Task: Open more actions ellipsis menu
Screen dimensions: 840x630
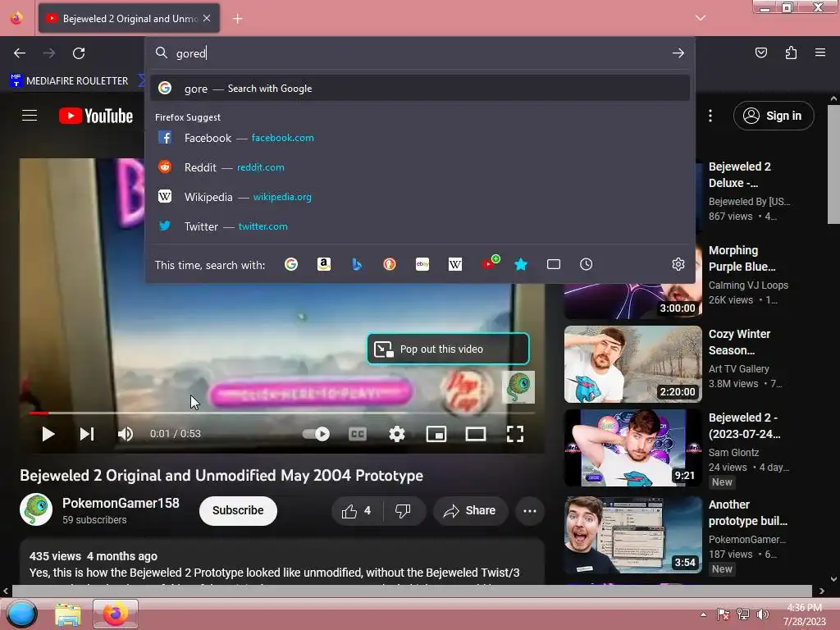Action: click(x=530, y=511)
